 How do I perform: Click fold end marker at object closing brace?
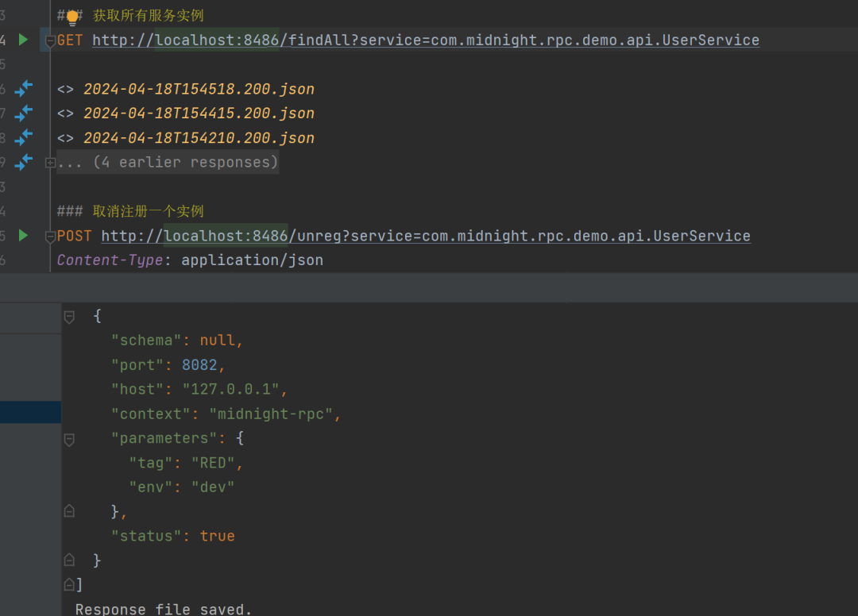coord(69,560)
